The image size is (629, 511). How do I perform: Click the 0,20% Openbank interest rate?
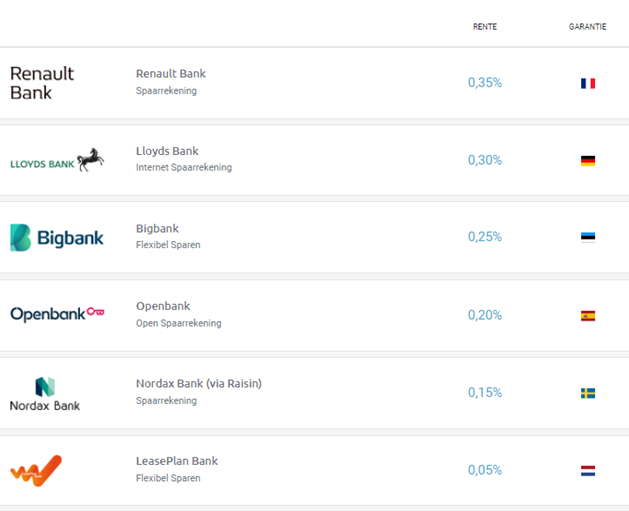tap(485, 315)
